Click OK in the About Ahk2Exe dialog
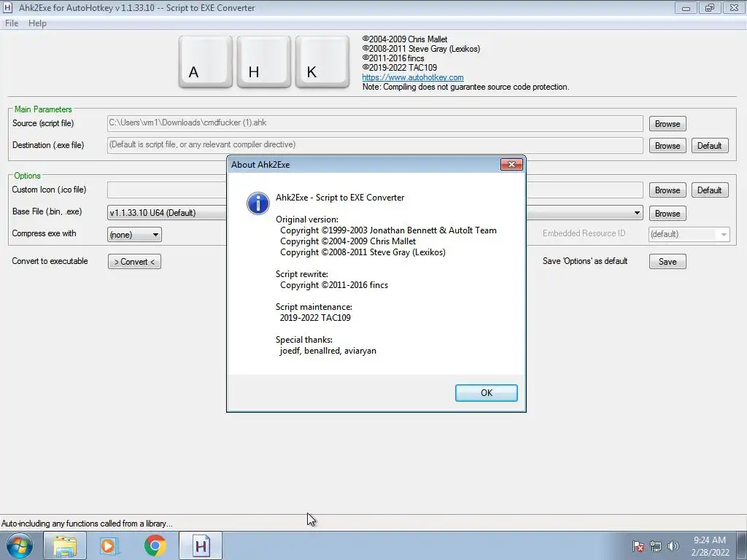Image resolution: width=747 pixels, height=560 pixels. (486, 393)
